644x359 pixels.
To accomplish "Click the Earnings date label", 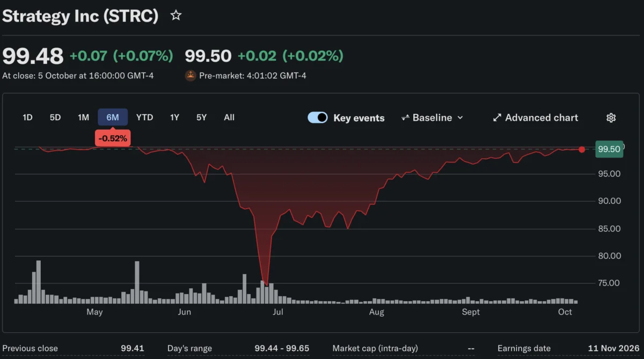I will click(x=523, y=348).
